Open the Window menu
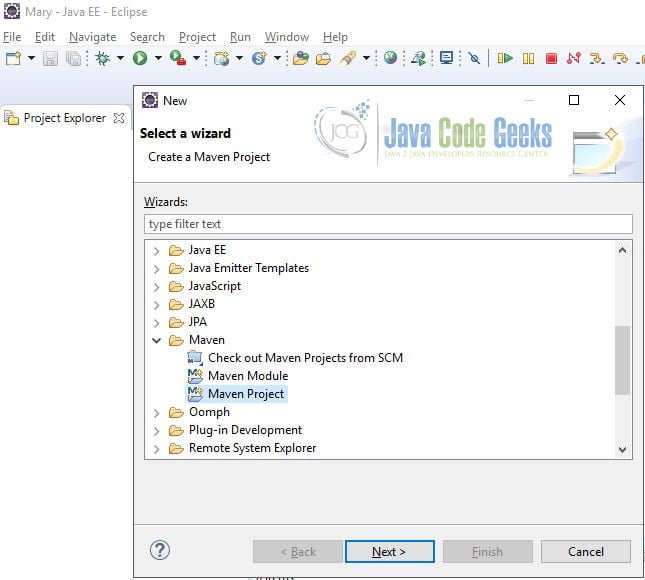Viewport: 645px width, 580px height. [x=287, y=37]
